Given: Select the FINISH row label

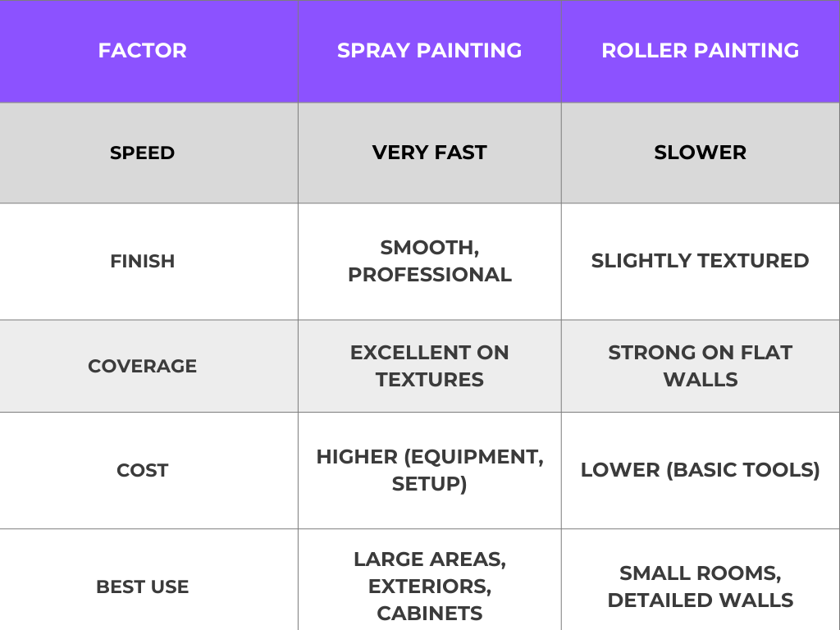Looking at the screenshot, I should coord(142,261).
